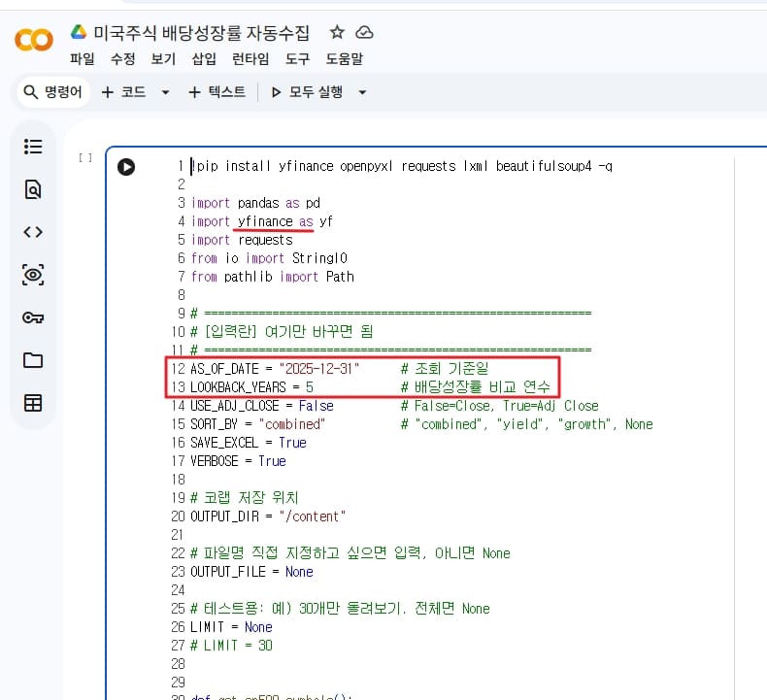This screenshot has width=767, height=700.
Task: Click the import yfinance as yf line
Action: click(262, 221)
